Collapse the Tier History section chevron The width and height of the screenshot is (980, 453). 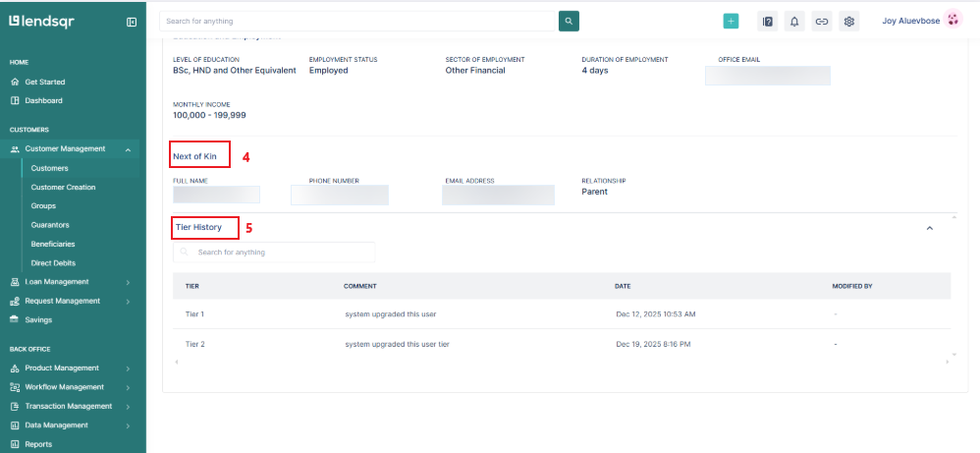[x=930, y=228]
